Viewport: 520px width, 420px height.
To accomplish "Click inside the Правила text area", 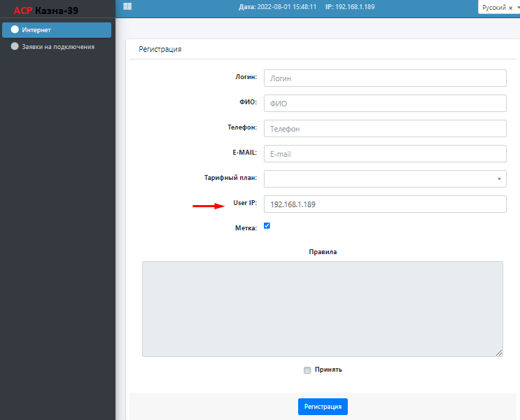I will [322, 309].
